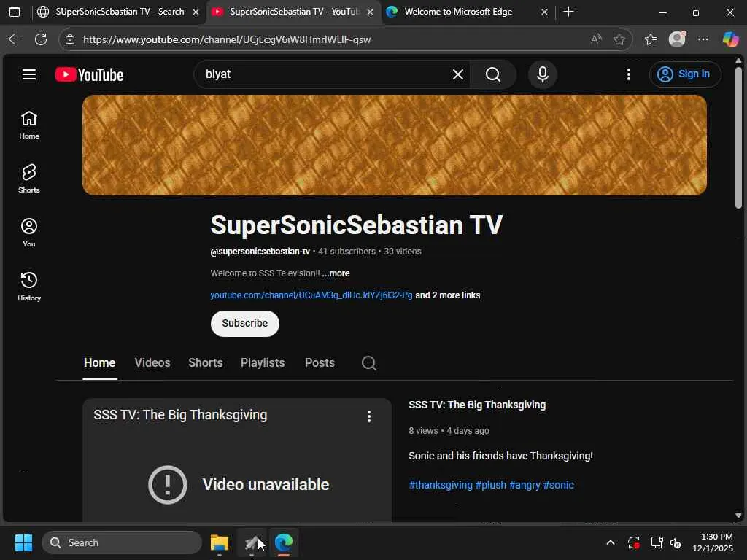Click the page vertical scrollbar thumb

pyautogui.click(x=738, y=137)
